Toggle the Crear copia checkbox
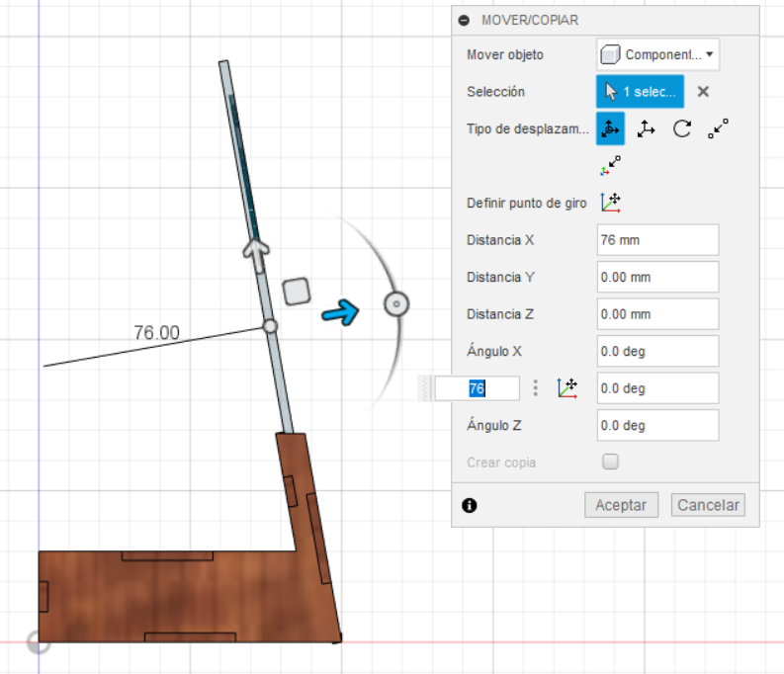The image size is (784, 674). 611,462
